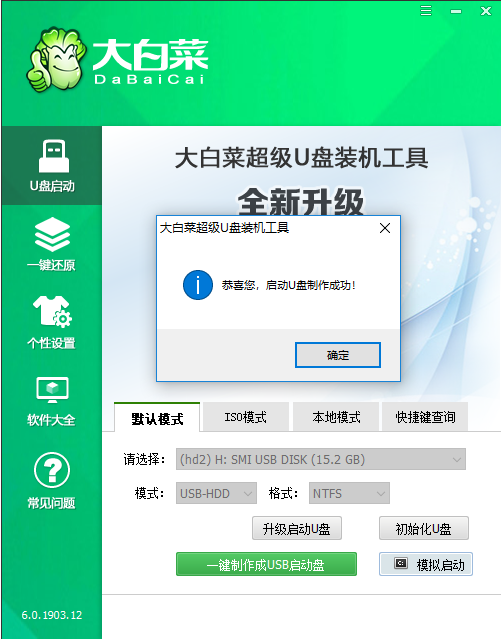Click the dialog title 大白菜超级U盘装机工具
501x639 pixels.
click(x=224, y=228)
